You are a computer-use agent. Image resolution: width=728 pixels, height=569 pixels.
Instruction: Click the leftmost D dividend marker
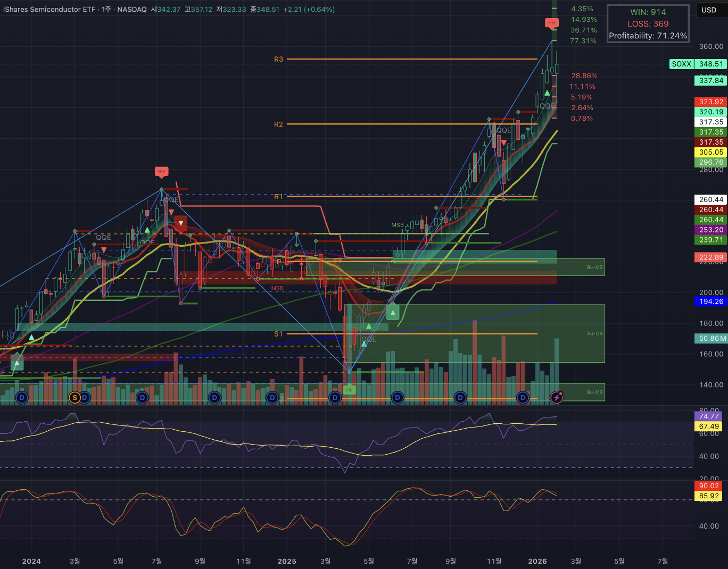[x=22, y=397]
